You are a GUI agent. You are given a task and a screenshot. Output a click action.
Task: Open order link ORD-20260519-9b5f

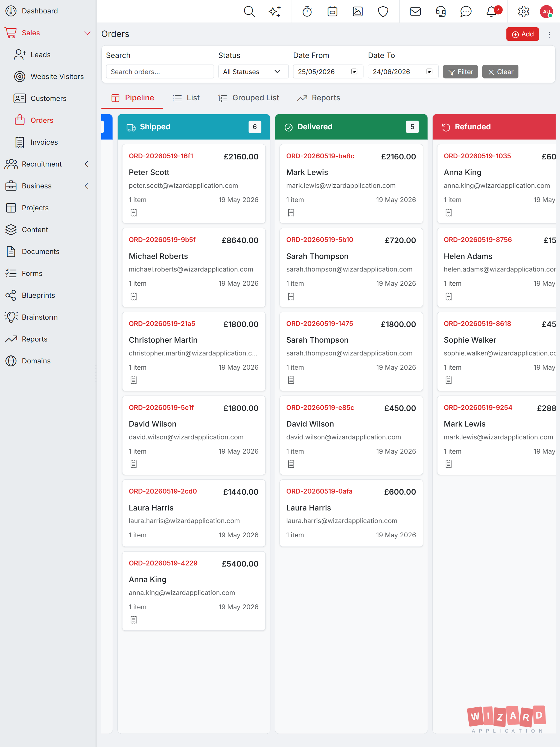(x=162, y=240)
